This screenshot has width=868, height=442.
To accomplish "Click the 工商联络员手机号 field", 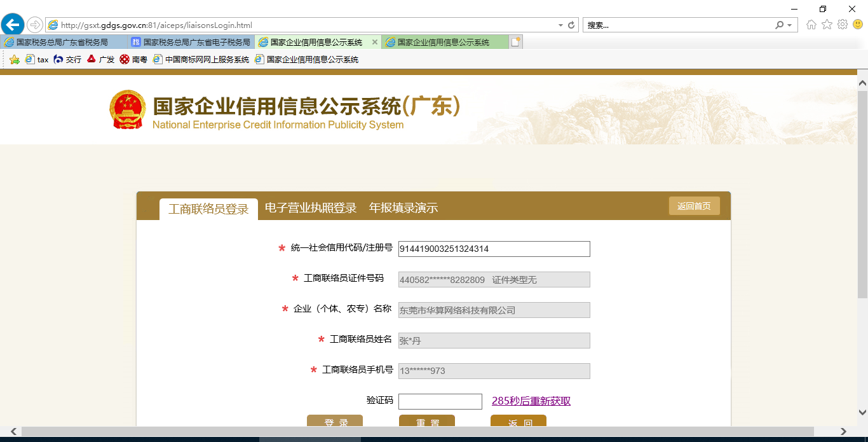I will (x=494, y=371).
